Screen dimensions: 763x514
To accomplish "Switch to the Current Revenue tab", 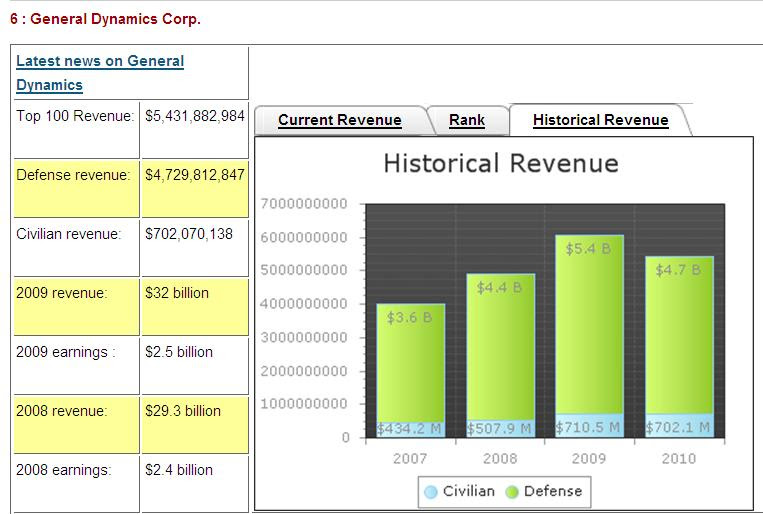I will pos(340,120).
